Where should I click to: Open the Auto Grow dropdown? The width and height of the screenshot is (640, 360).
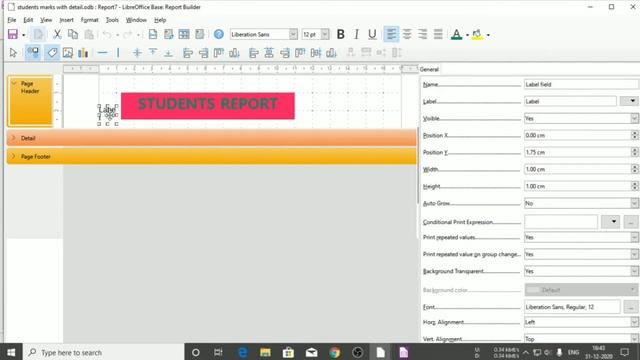[x=634, y=203]
